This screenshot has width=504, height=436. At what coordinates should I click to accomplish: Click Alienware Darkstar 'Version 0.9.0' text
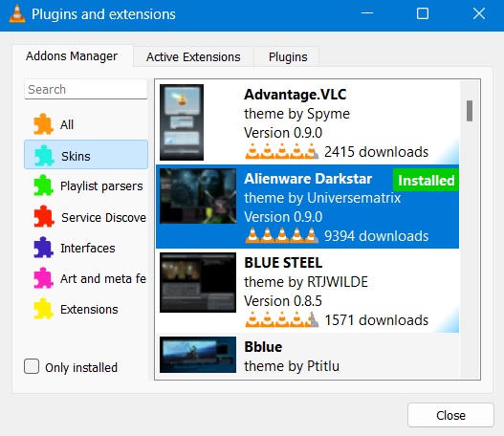click(283, 217)
